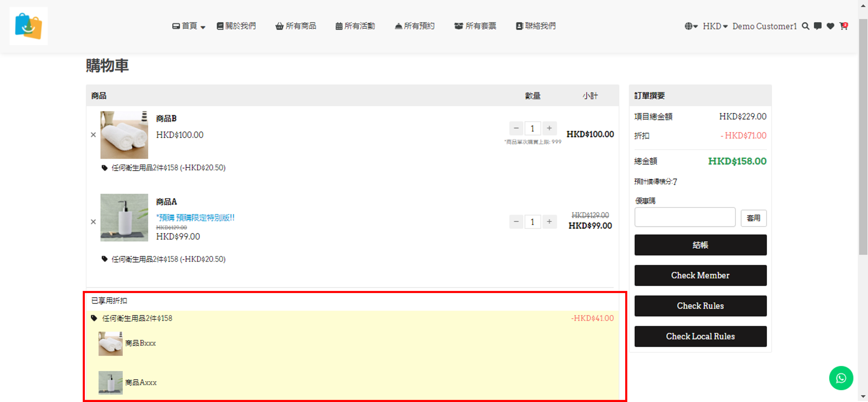Click the 商品A product thumbnail
The height and width of the screenshot is (402, 868).
124,217
